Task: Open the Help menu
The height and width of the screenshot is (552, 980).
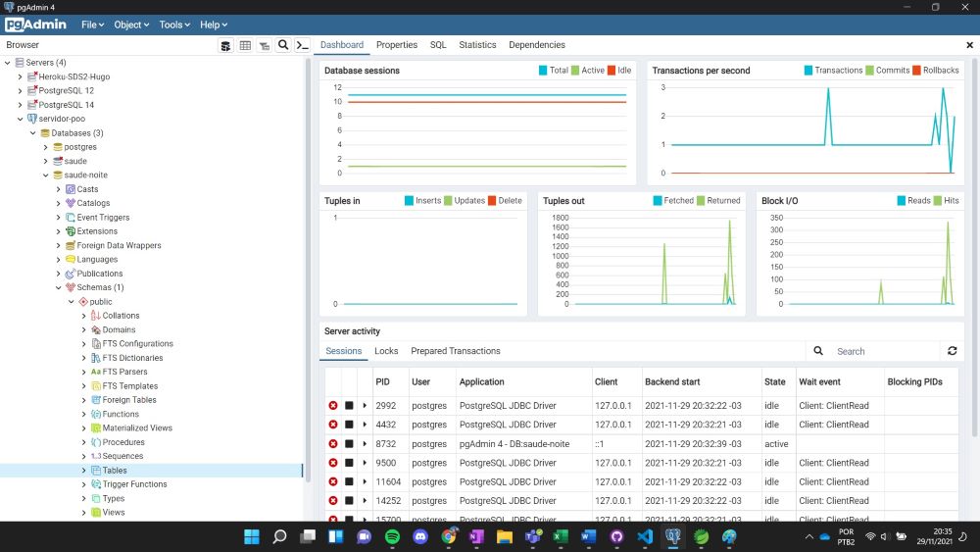Action: [x=214, y=25]
